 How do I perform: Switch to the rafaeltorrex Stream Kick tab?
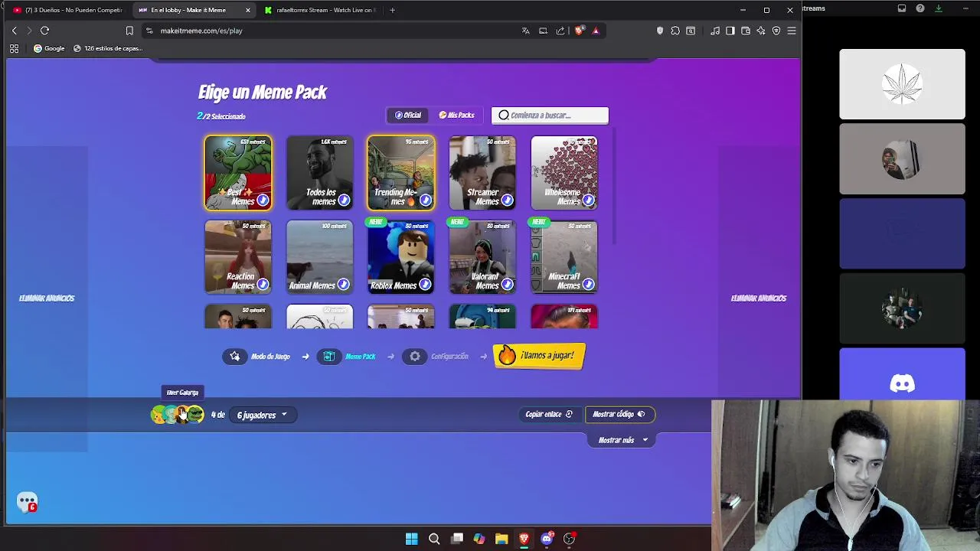pyautogui.click(x=319, y=10)
